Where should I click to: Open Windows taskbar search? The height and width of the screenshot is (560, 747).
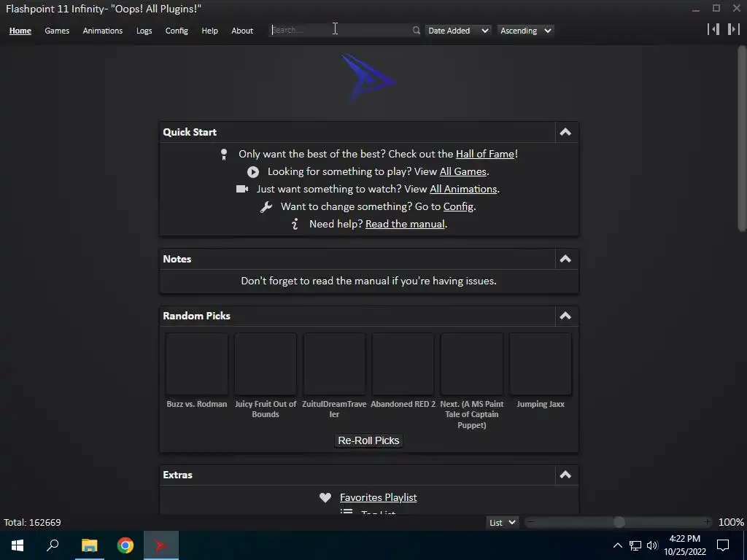point(53,545)
